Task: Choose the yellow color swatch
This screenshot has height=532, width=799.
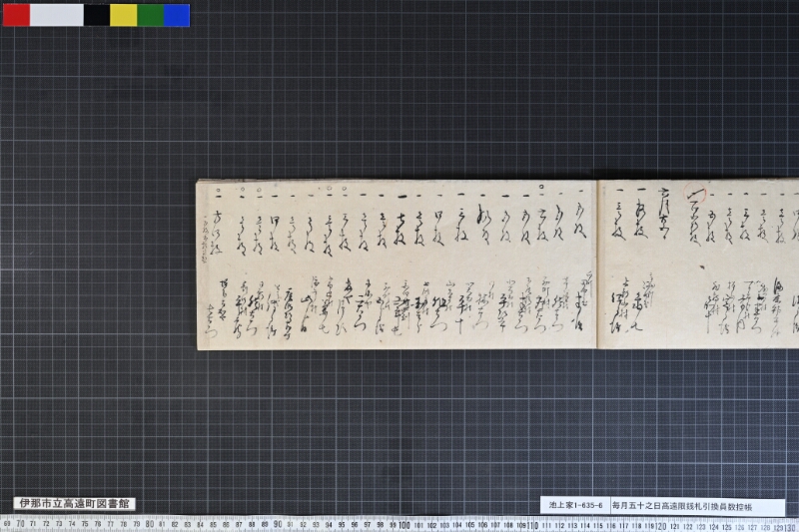Action: (123, 15)
